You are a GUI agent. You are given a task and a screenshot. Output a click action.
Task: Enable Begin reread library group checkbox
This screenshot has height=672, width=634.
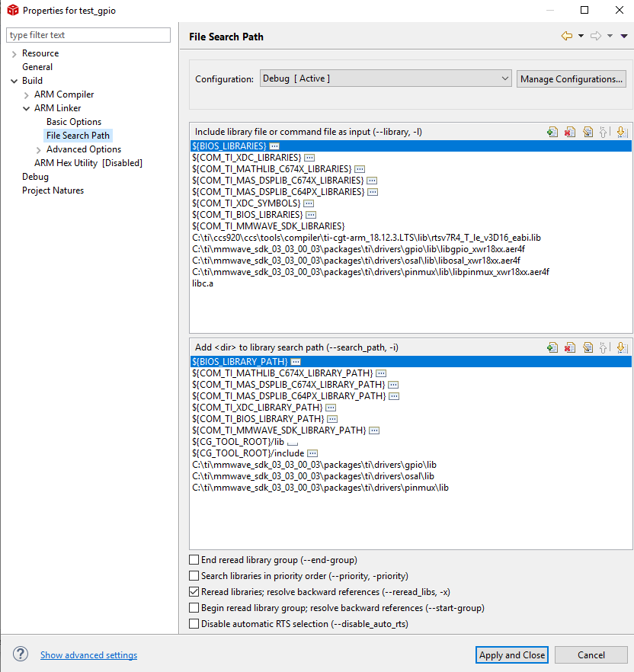pos(194,608)
